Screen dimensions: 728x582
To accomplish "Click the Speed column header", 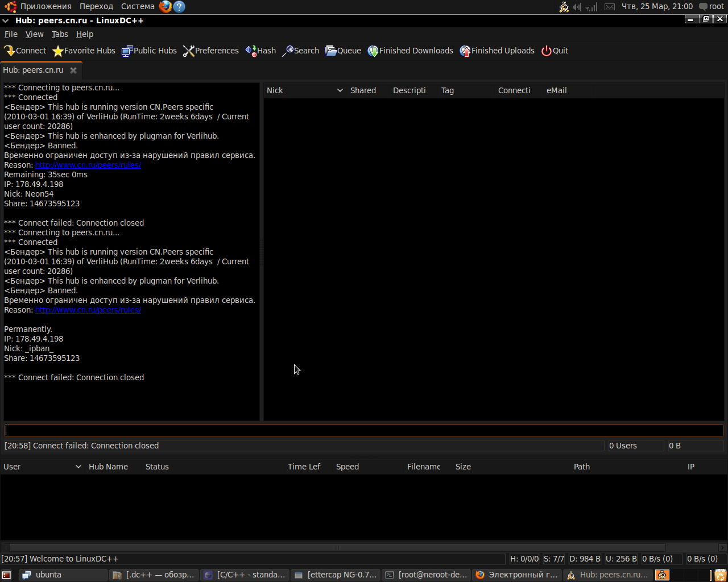I will point(368,467).
